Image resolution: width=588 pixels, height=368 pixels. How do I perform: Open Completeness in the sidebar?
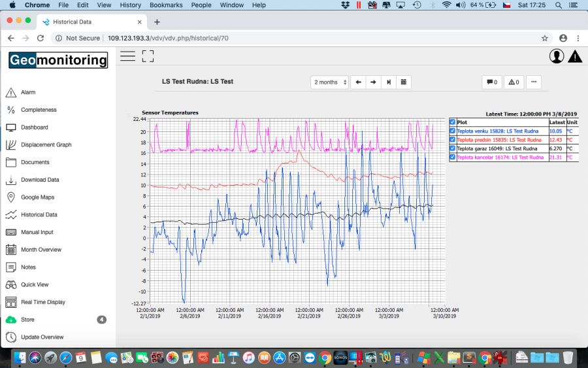click(39, 110)
